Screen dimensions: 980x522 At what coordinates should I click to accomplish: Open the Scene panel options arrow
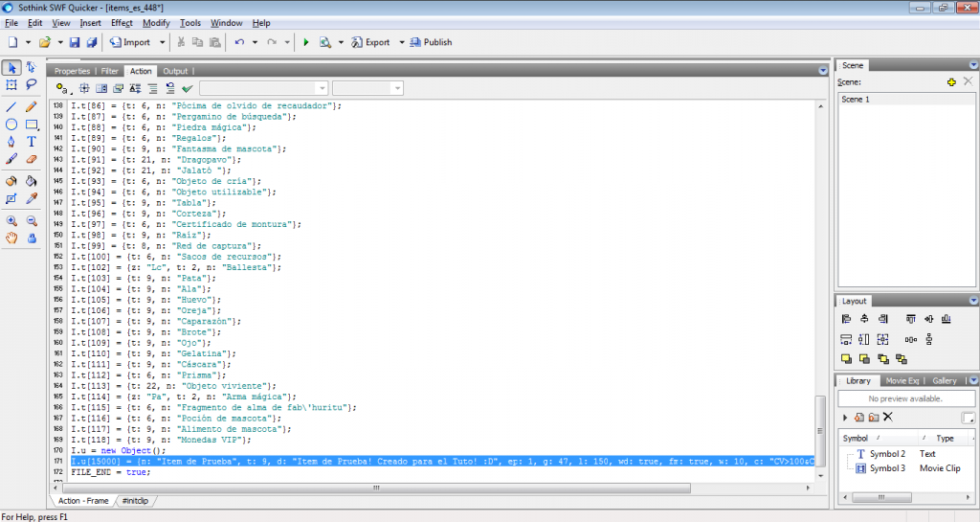click(x=973, y=65)
